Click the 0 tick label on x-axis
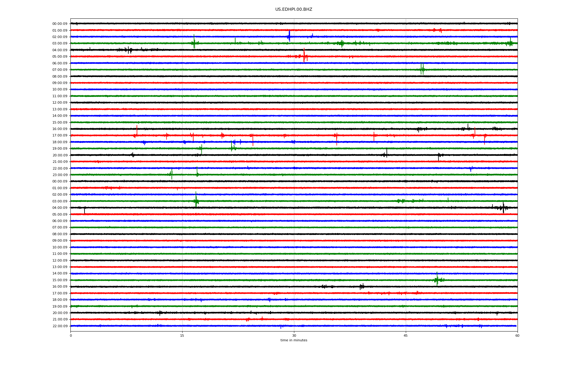 tap(71, 335)
